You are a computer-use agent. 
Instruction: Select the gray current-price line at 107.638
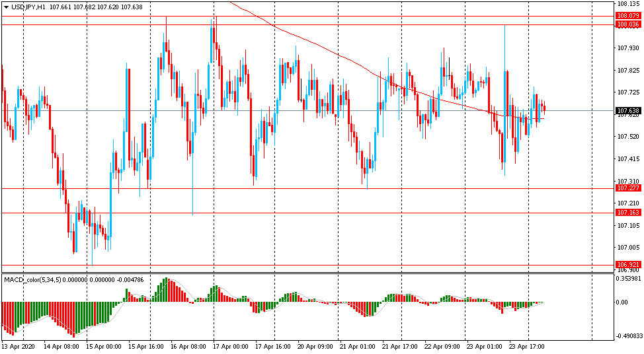308,111
